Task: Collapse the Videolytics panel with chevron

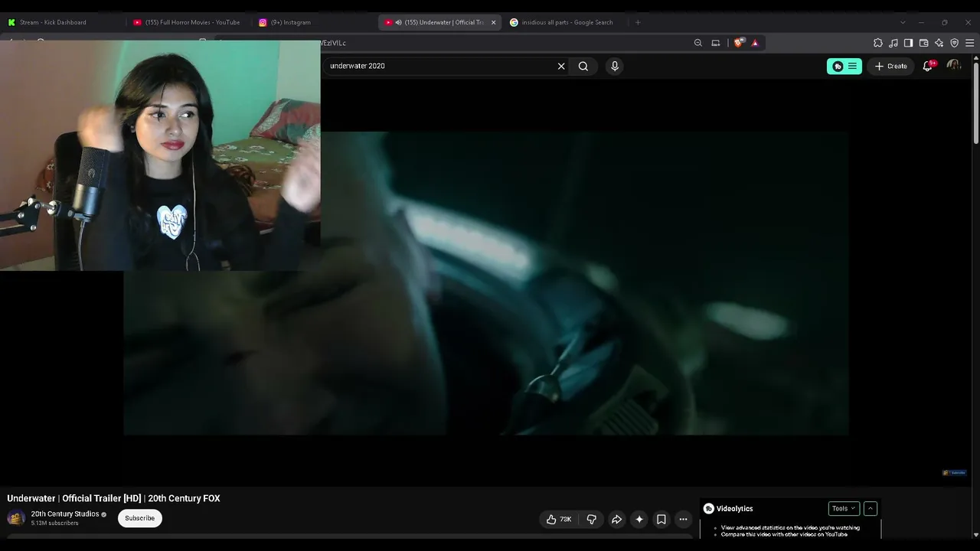Action: point(871,509)
